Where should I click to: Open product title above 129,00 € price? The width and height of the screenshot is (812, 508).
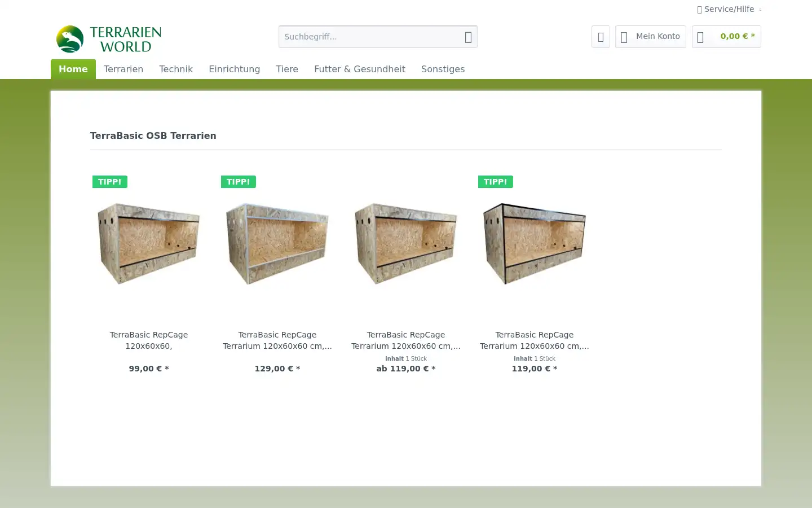pos(277,340)
